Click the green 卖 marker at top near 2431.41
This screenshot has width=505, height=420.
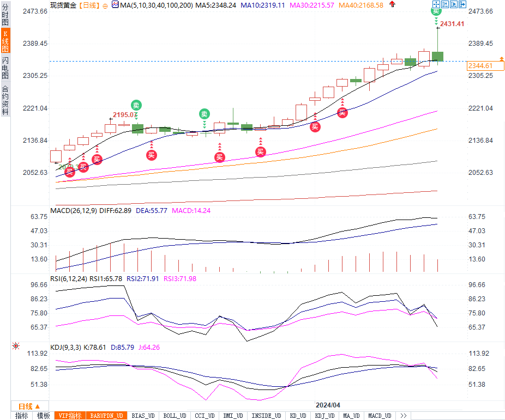[x=436, y=11]
